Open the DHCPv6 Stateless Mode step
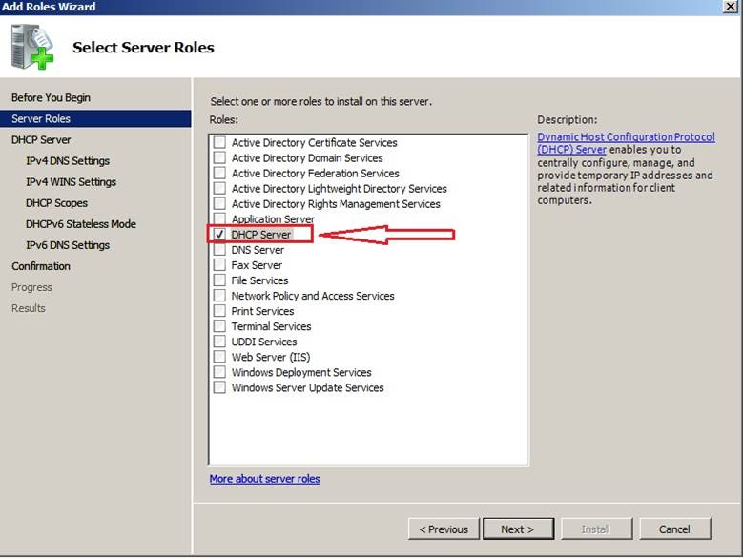Image resolution: width=743 pixels, height=560 pixels. pyautogui.click(x=81, y=223)
